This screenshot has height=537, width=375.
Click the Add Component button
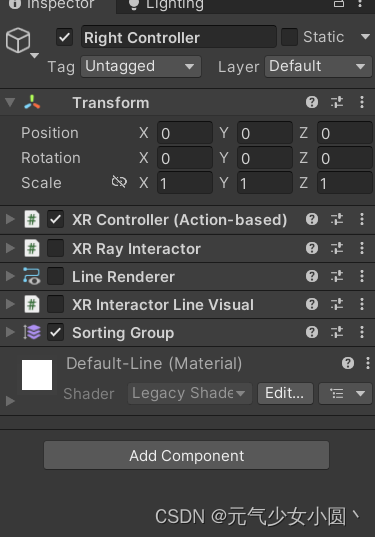click(x=187, y=455)
